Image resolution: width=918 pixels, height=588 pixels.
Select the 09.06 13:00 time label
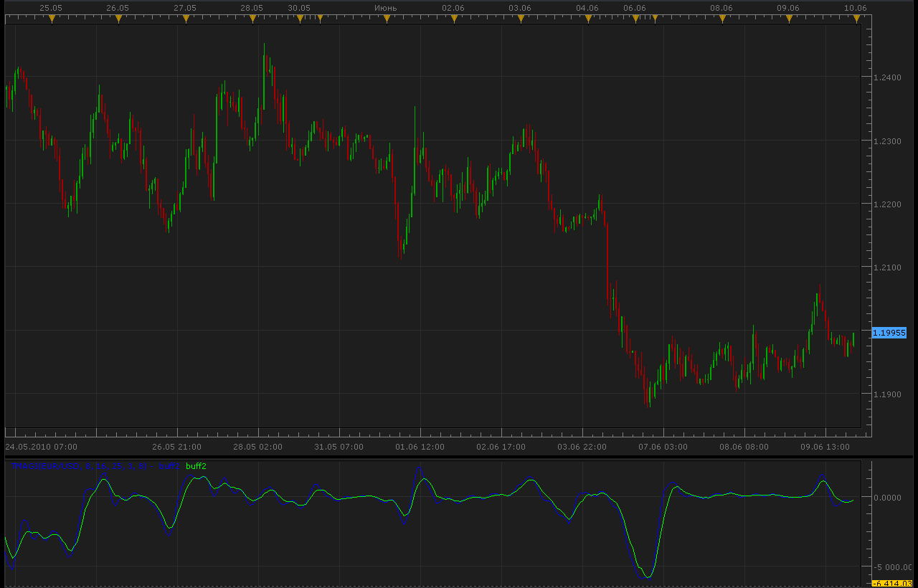point(825,447)
